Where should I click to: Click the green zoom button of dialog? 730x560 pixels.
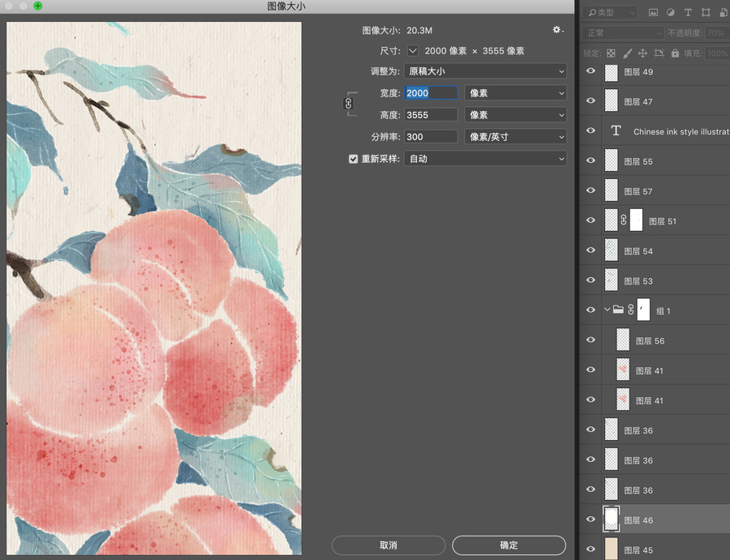37,6
